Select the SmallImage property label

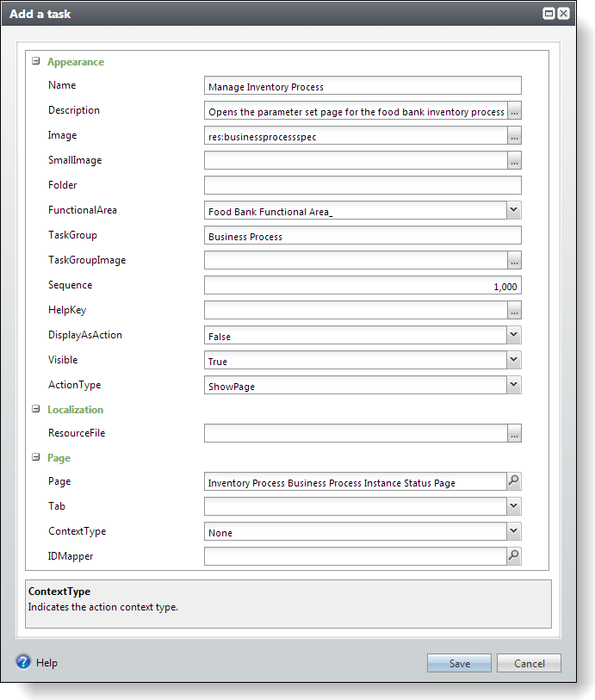pyautogui.click(x=75, y=160)
